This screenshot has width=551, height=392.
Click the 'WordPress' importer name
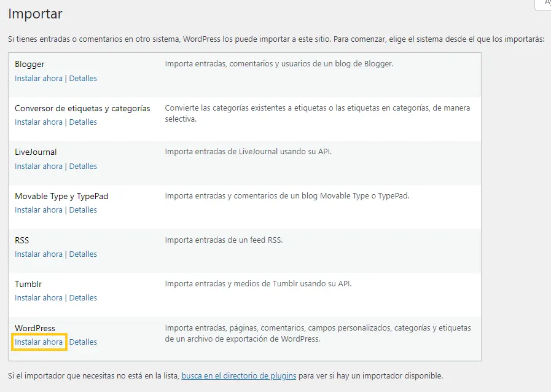coord(35,328)
